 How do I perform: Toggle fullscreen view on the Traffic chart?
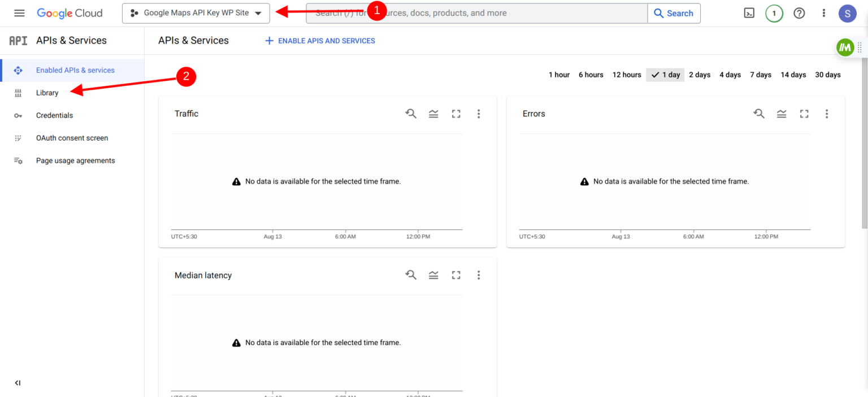(x=456, y=114)
